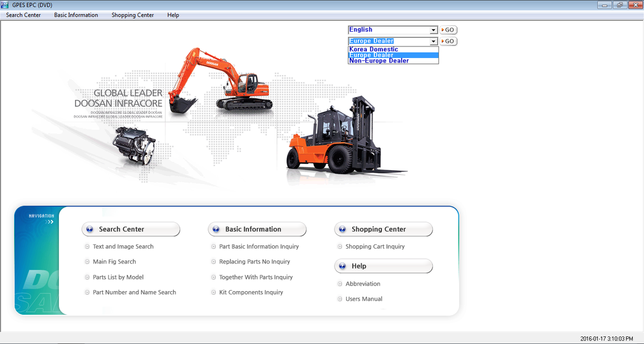Click the GPES EPC app icon in title bar
Screen dimensions: 644x344
click(6, 5)
